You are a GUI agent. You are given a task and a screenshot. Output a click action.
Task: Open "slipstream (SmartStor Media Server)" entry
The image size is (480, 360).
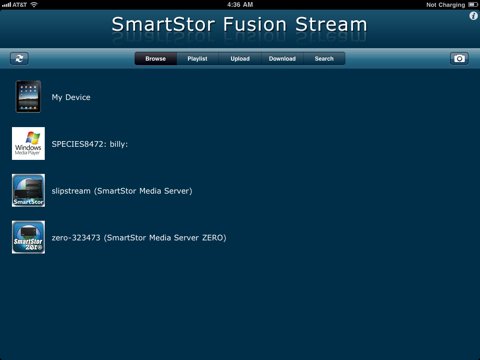coord(122,191)
